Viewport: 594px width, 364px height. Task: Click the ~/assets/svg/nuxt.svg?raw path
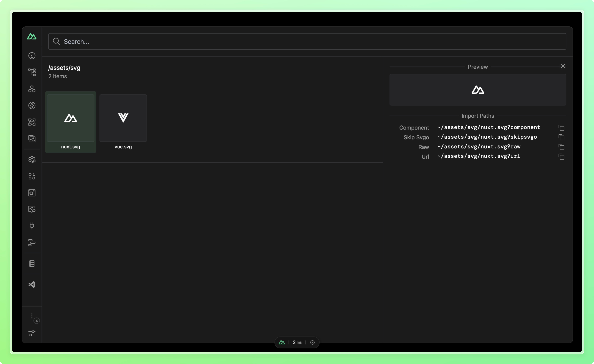(479, 147)
